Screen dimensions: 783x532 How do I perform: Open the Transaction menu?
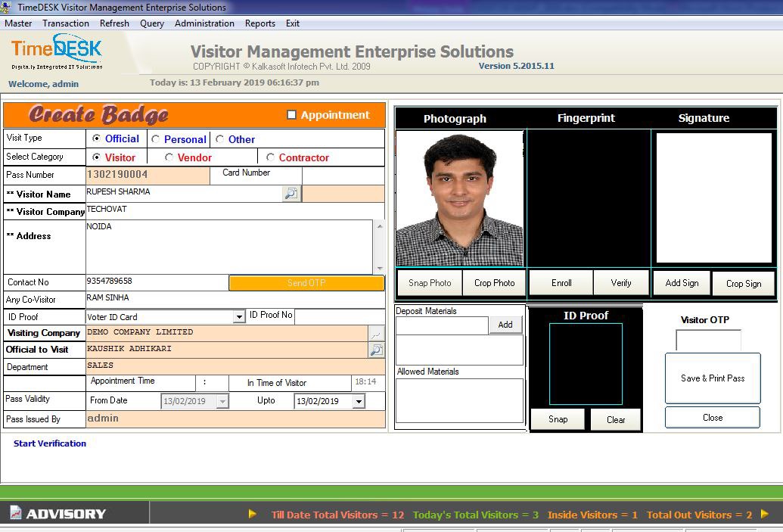click(x=66, y=23)
